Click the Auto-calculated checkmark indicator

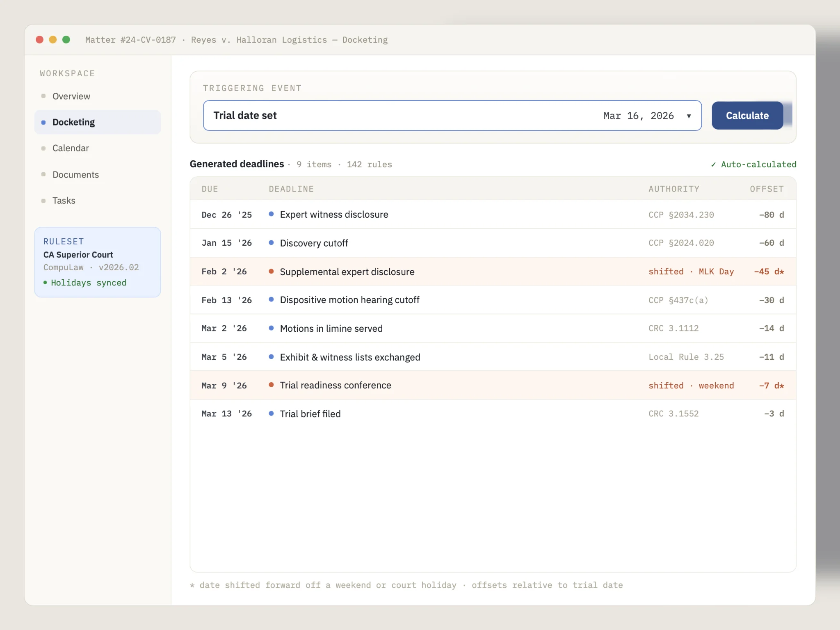tap(753, 164)
